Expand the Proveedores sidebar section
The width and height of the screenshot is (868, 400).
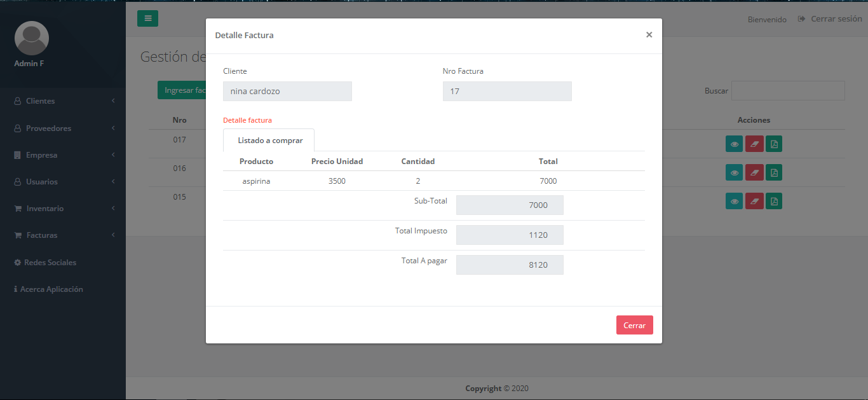(x=63, y=128)
